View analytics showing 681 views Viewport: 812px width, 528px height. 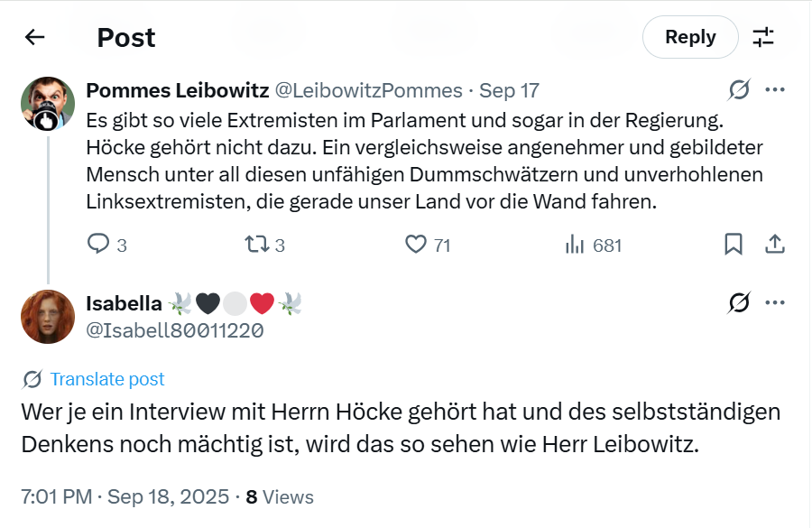coord(575,245)
